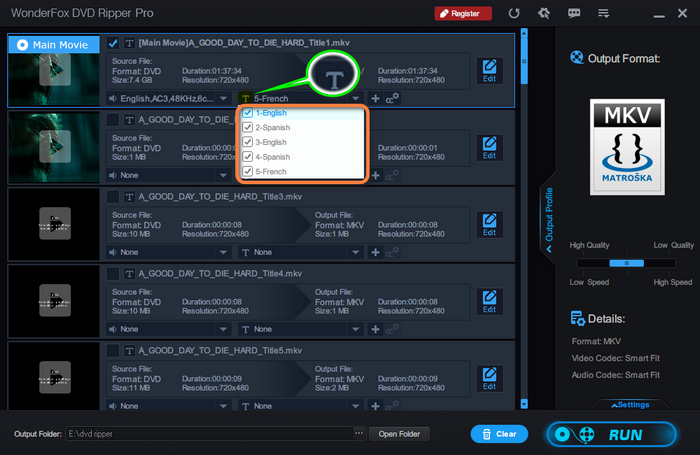Open the settings gear icon in title bar
The width and height of the screenshot is (700, 455).
point(544,13)
